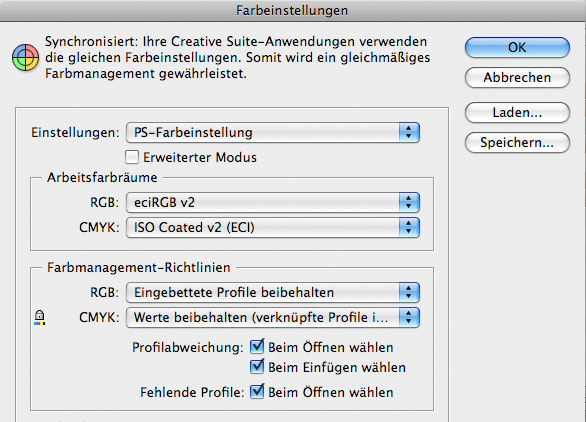
Task: Open the PS-Farbeinstellung settings dropdown
Action: pyautogui.click(x=273, y=133)
